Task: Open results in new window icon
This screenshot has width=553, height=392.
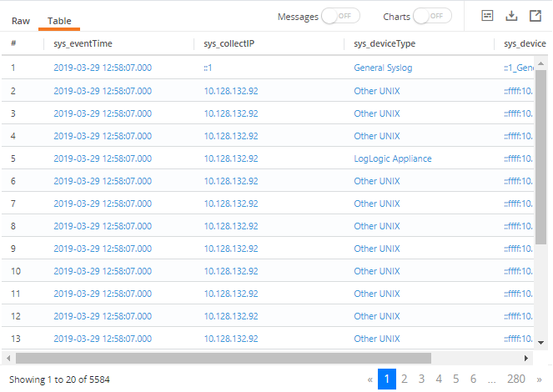Action: point(535,16)
